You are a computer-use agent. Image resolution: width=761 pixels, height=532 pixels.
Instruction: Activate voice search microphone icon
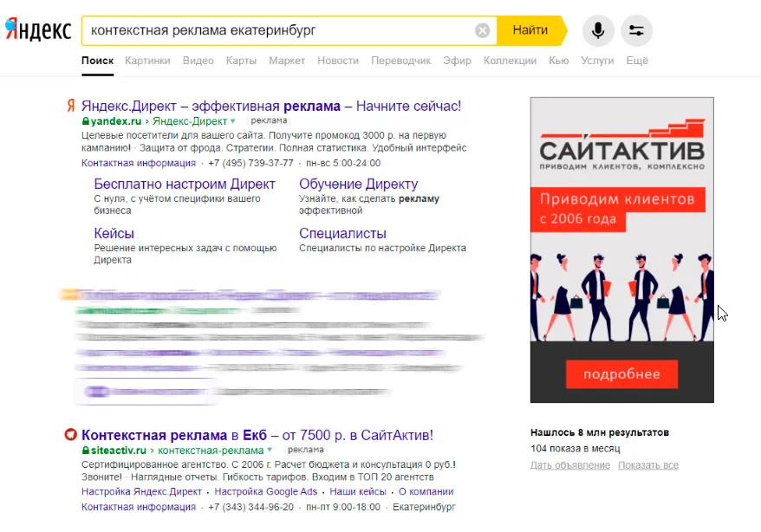pyautogui.click(x=598, y=30)
